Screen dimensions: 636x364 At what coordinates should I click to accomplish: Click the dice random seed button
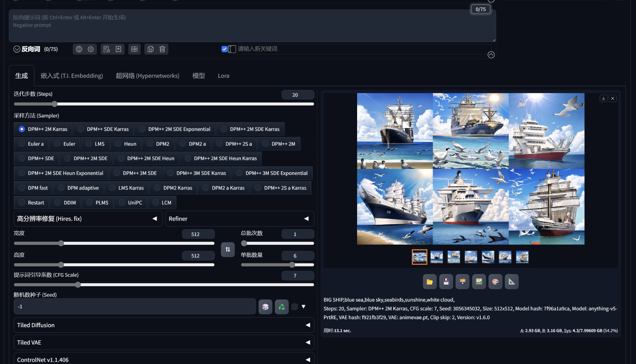coord(265,307)
